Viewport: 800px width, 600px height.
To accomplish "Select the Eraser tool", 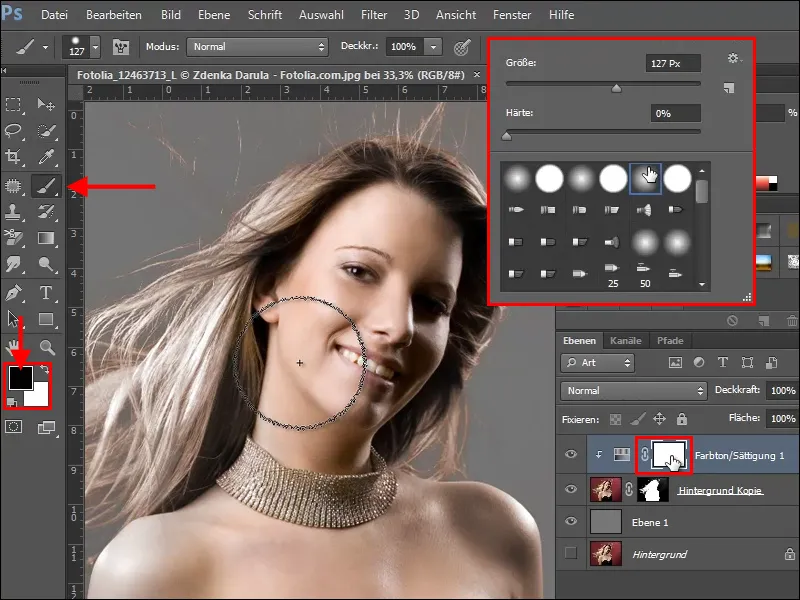I will (13, 237).
